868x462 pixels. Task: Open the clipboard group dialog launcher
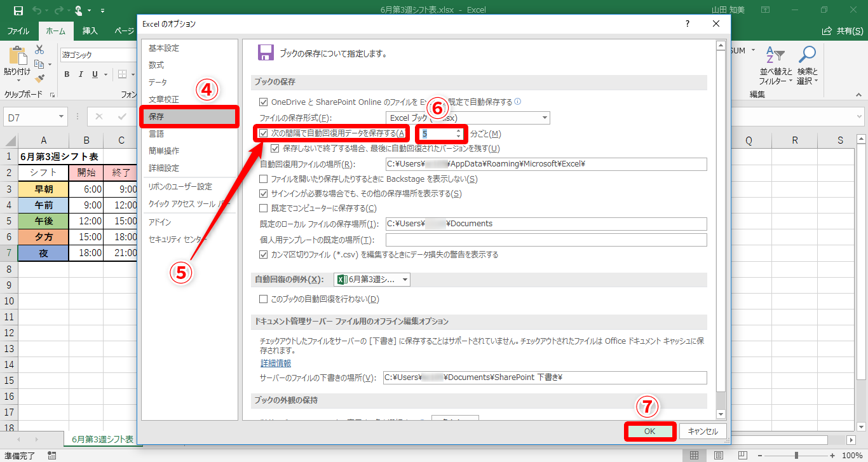click(52, 95)
